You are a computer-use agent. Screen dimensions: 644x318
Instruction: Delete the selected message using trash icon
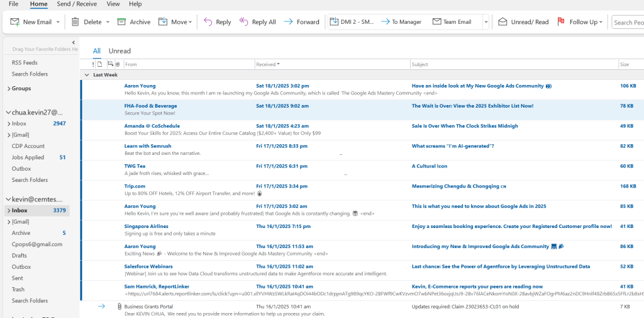(75, 22)
